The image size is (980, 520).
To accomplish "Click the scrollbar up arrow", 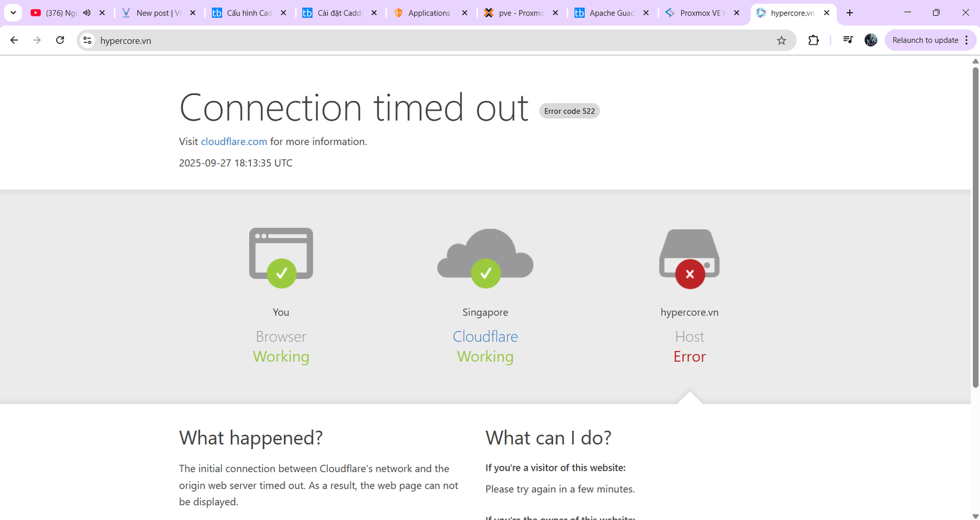I will [x=975, y=61].
